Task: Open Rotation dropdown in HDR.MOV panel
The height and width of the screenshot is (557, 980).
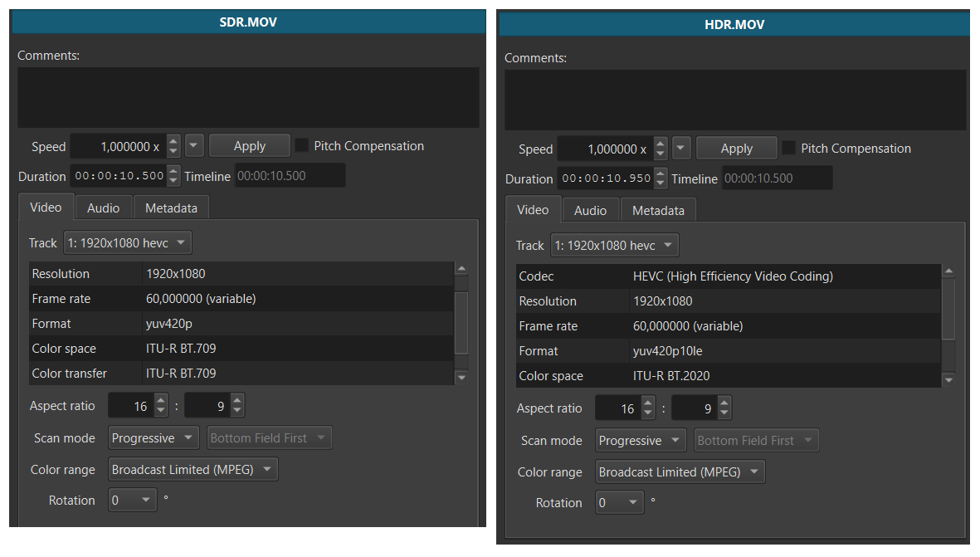Action: 619,502
